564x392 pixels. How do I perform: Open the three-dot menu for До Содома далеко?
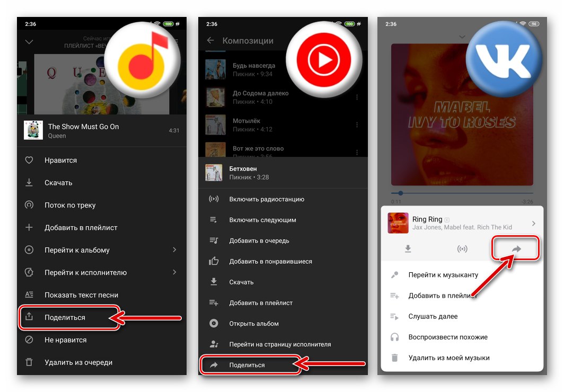pyautogui.click(x=357, y=97)
